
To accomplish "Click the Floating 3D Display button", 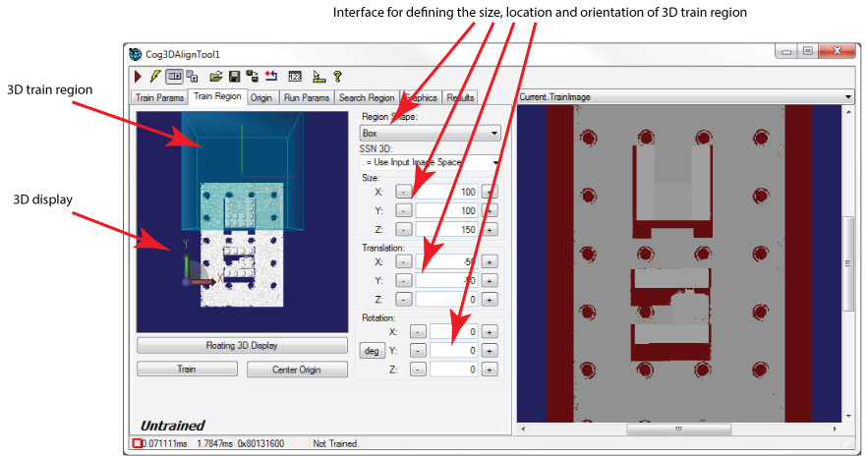I will [x=241, y=345].
